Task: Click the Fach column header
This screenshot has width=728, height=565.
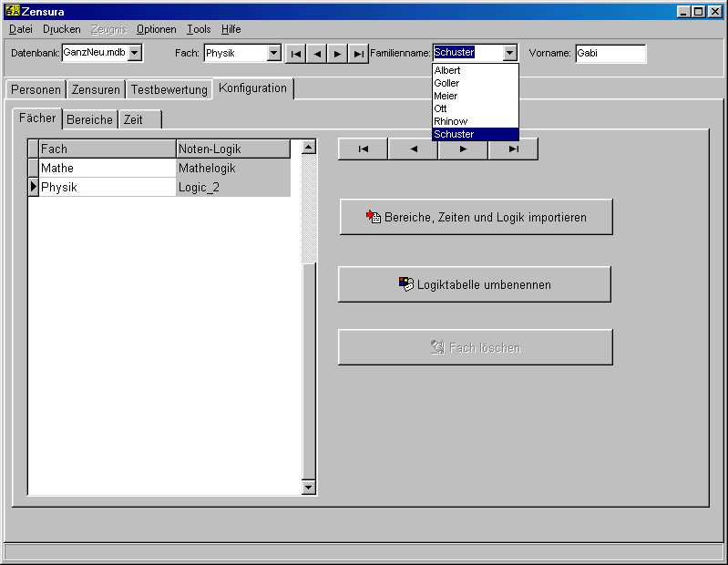Action: coord(108,149)
